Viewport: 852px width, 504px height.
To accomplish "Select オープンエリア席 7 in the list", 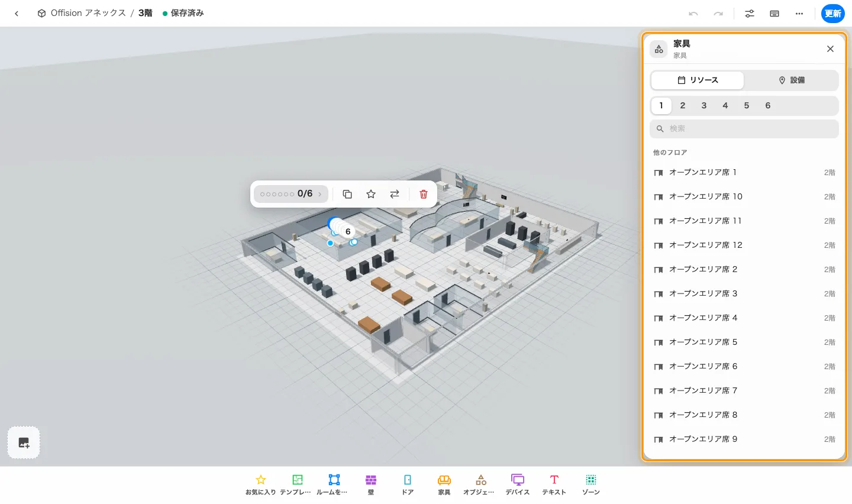I will point(744,391).
